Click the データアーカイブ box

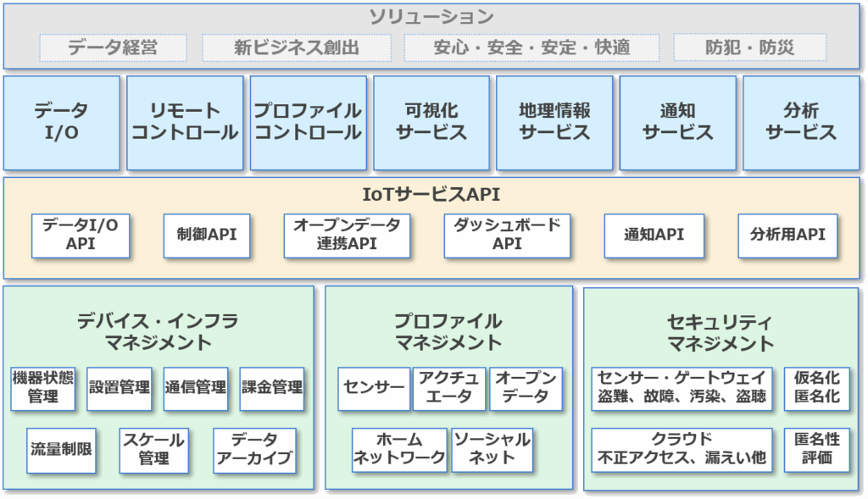[254, 450]
